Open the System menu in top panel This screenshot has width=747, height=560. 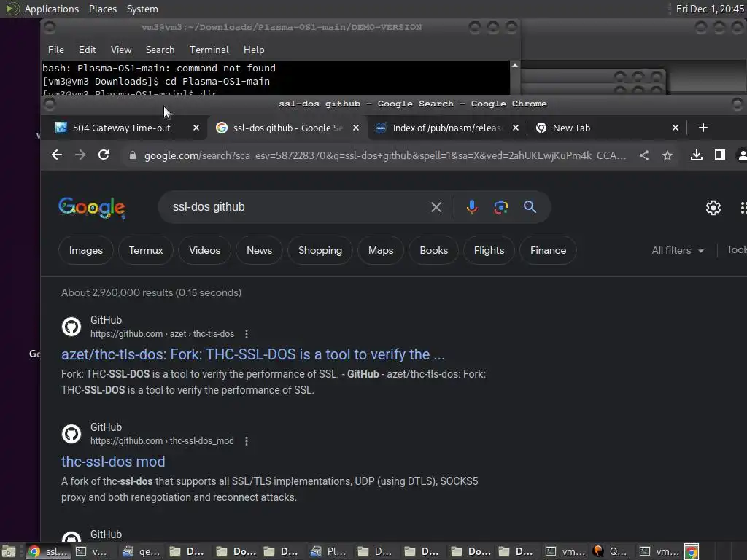click(x=142, y=9)
